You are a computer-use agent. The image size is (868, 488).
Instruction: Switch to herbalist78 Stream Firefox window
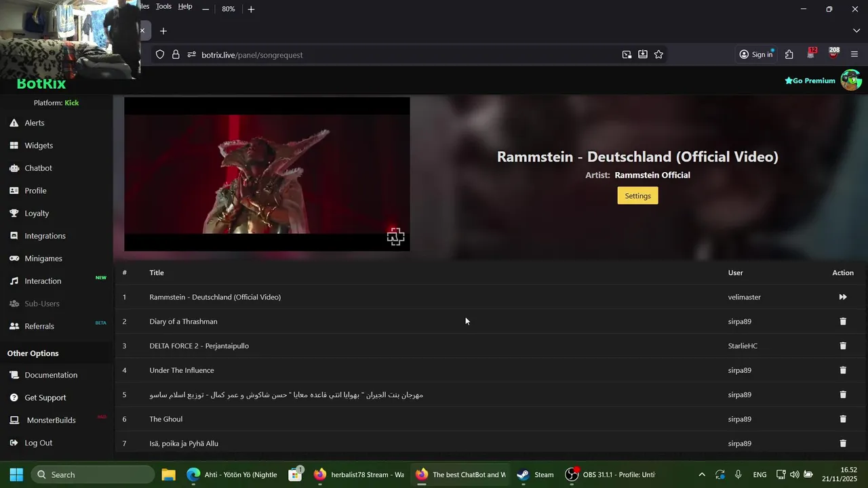pyautogui.click(x=359, y=474)
